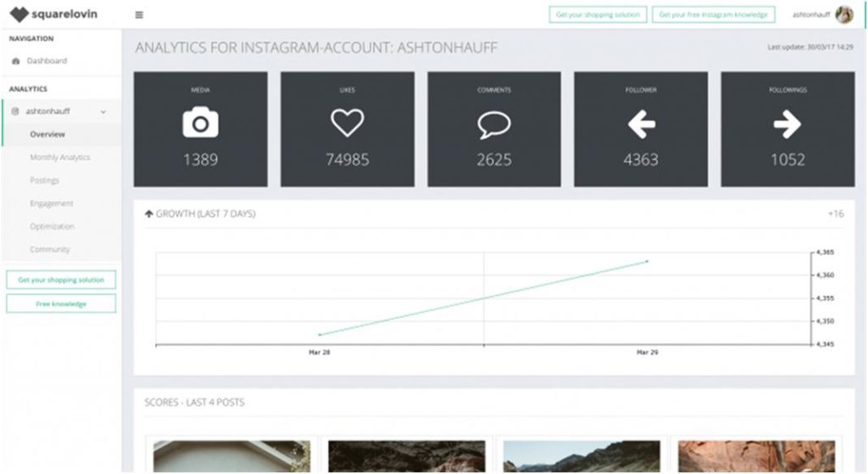Click the followings count 1052
This screenshot has height=474, width=868.
point(787,160)
